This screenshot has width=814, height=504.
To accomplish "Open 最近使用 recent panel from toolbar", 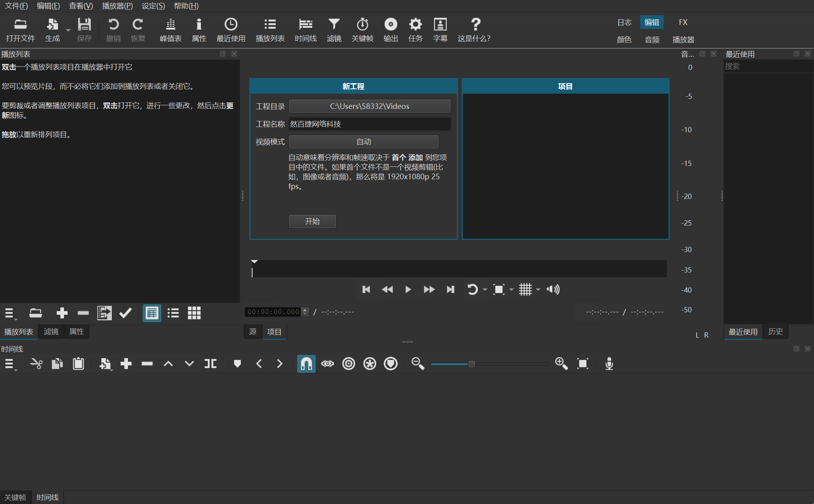I will pos(231,30).
